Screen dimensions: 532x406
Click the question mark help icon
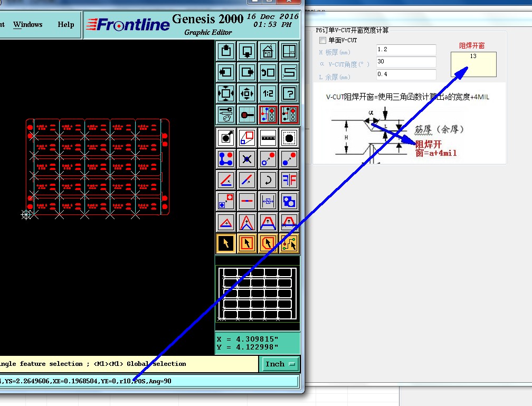[289, 93]
